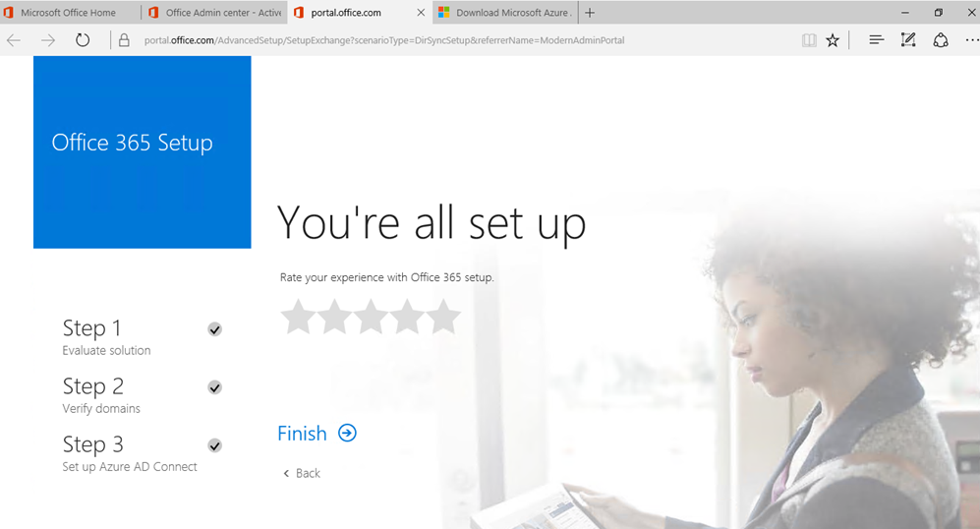Click the "You're all set up" heading
Image resolution: width=980 pixels, height=529 pixels.
432,223
